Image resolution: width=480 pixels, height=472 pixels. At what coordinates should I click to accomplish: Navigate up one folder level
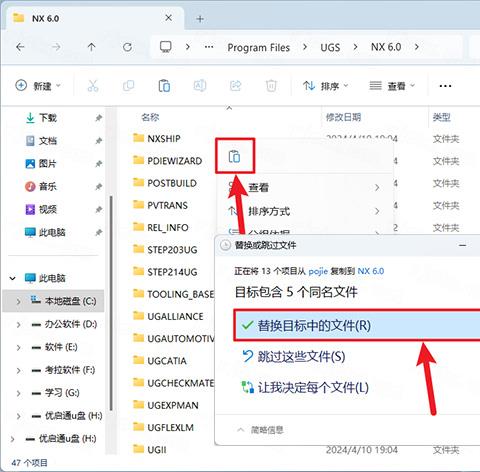click(91, 47)
